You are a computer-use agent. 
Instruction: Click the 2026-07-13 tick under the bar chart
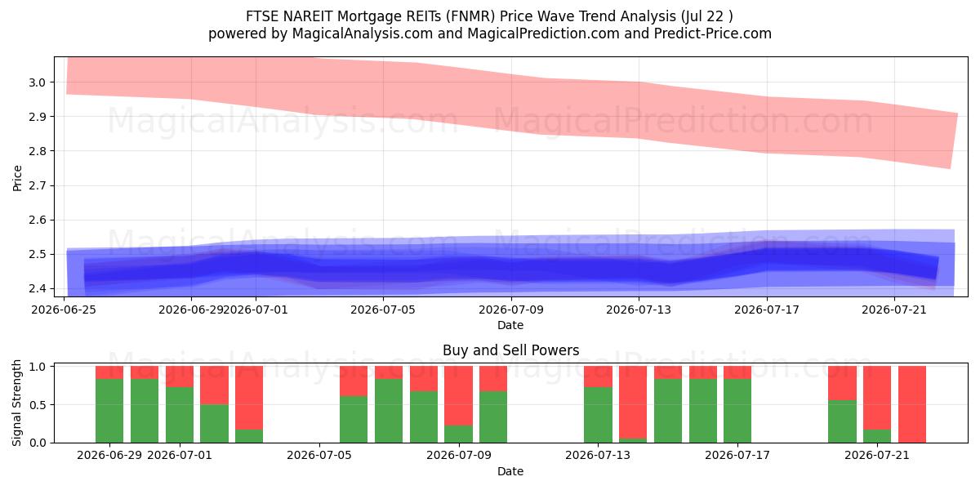(599, 456)
